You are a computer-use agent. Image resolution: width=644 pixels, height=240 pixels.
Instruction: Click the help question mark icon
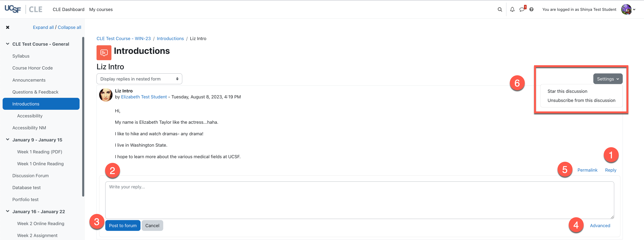[x=531, y=10]
